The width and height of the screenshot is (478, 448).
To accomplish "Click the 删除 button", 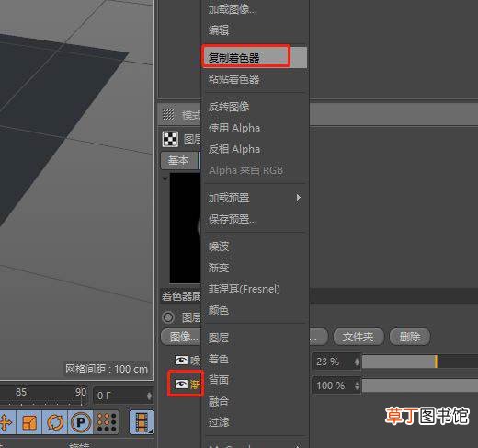I will [x=410, y=337].
